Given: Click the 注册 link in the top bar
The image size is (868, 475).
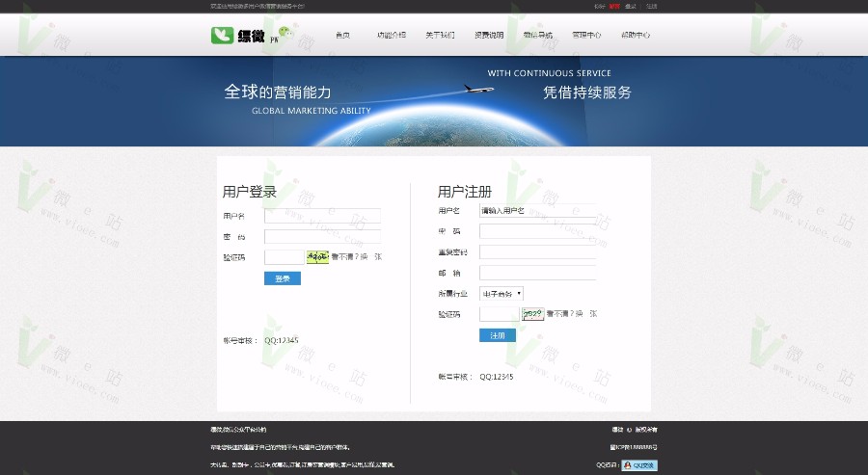Looking at the screenshot, I should (652, 7).
